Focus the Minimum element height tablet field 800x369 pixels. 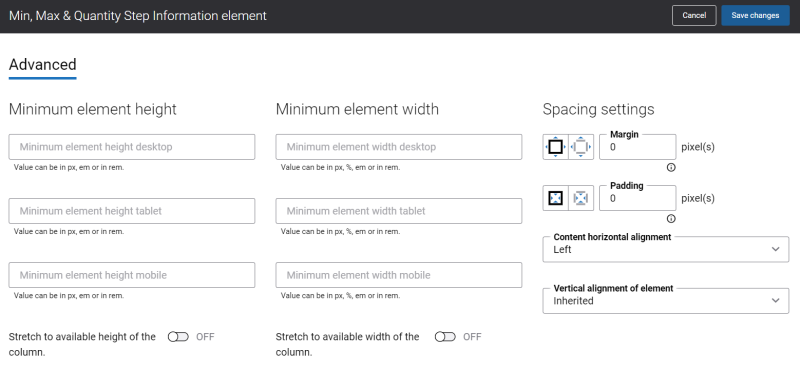point(132,211)
